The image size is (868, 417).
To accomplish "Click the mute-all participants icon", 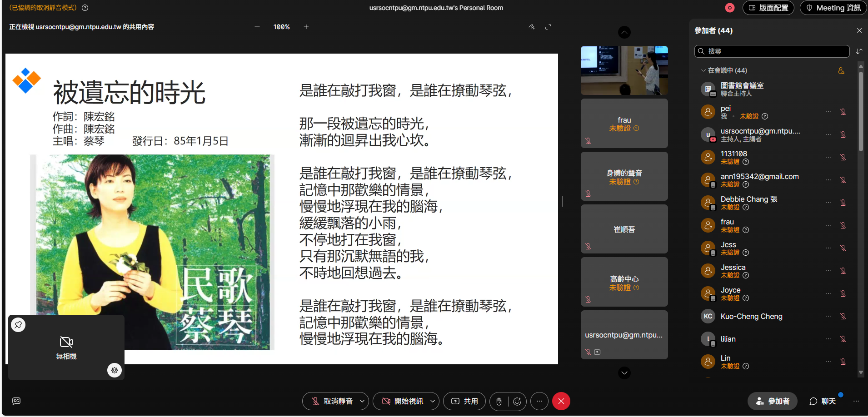I will 841,70.
